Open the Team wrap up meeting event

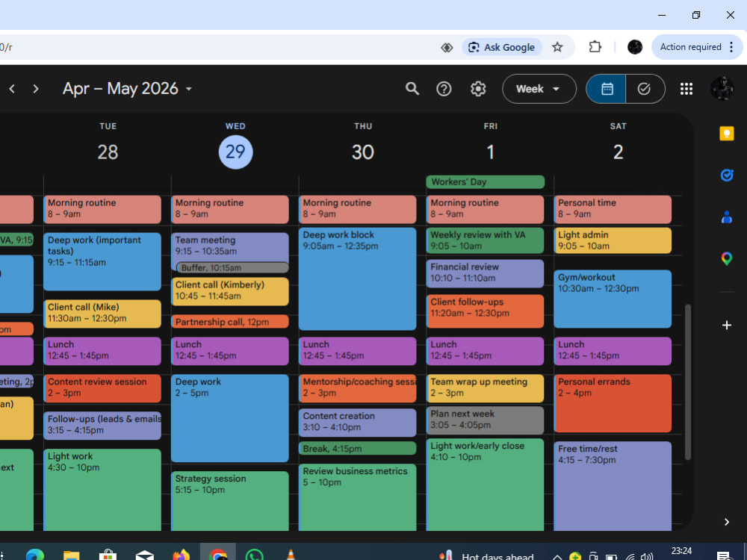pyautogui.click(x=485, y=388)
